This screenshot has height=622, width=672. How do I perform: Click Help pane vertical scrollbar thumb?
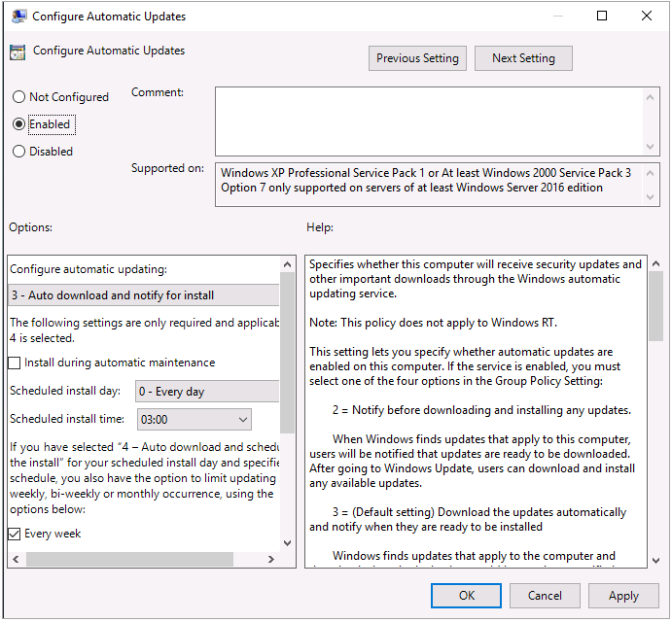(656, 307)
